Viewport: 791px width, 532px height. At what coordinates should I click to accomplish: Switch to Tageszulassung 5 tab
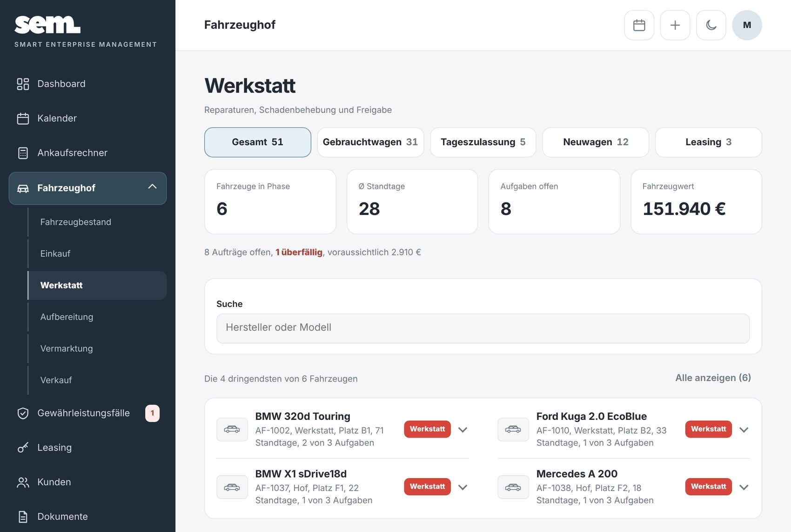pos(483,142)
